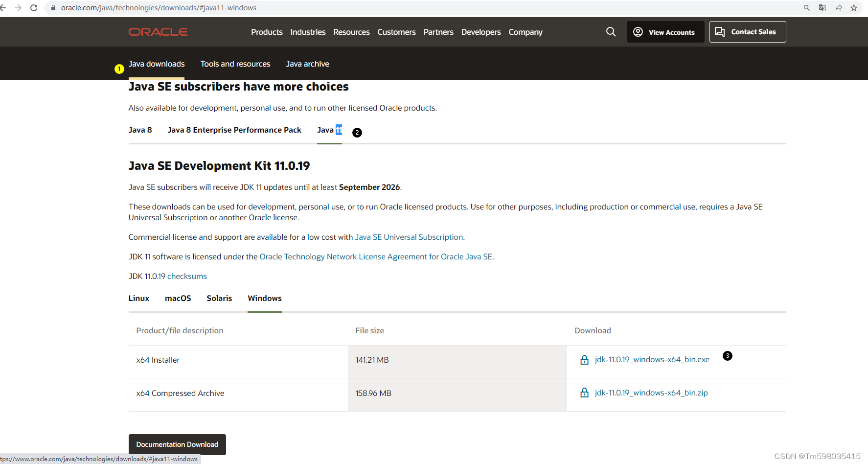Click the Contact Sales button
Viewport: 868px width, 464px height.
click(x=748, y=32)
